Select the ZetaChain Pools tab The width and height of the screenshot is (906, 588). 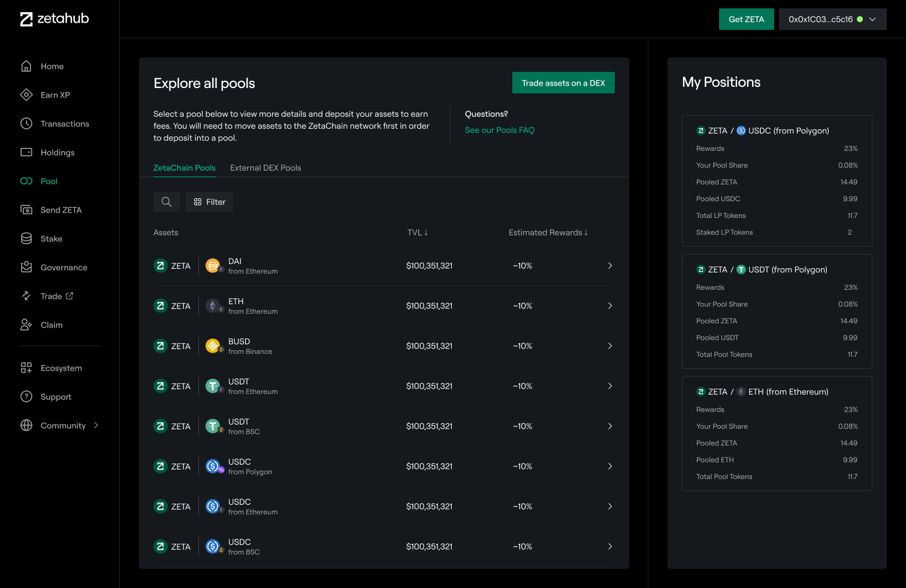tap(184, 168)
